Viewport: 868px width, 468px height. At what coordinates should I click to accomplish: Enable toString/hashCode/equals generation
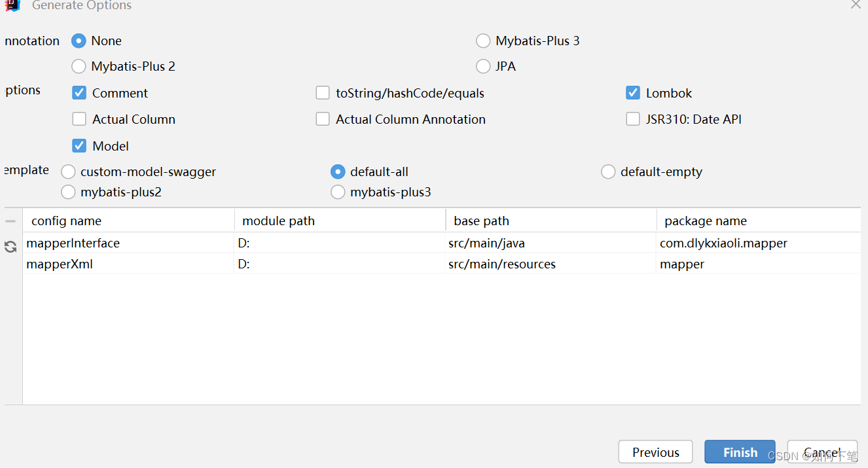coord(323,92)
